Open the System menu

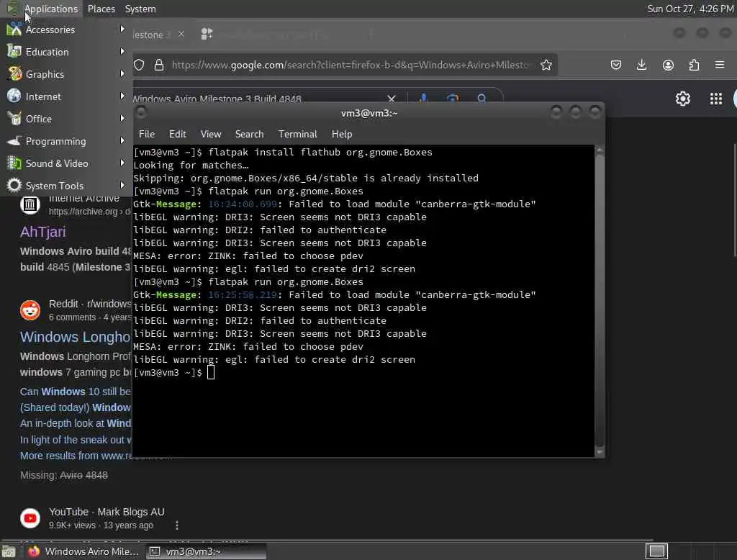pos(140,9)
